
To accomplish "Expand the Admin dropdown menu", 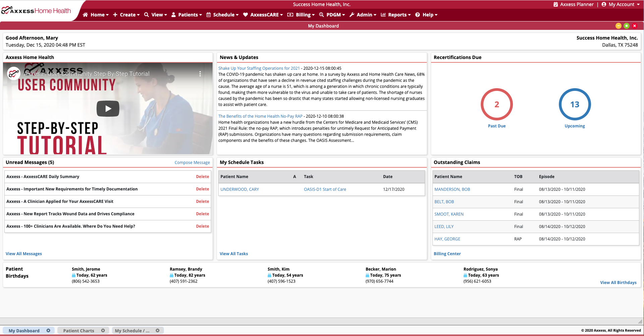I will pyautogui.click(x=363, y=15).
